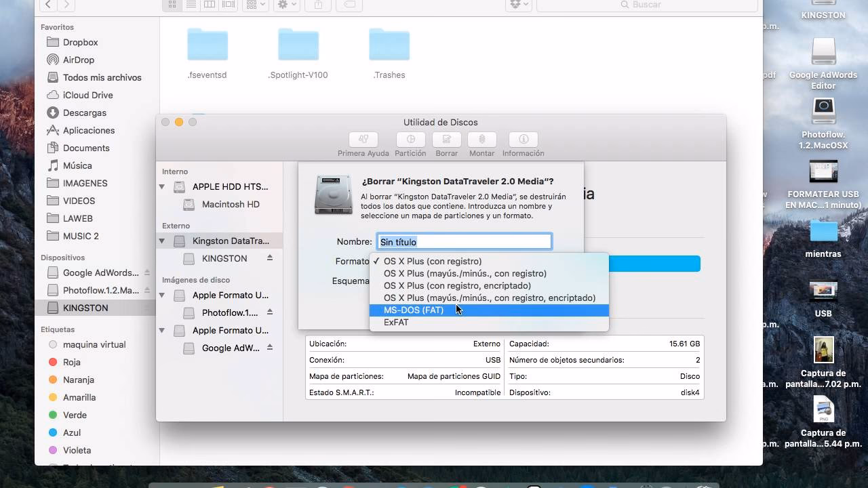Click the Share icon in Finder toolbar
Image resolution: width=868 pixels, height=488 pixels.
[317, 4]
